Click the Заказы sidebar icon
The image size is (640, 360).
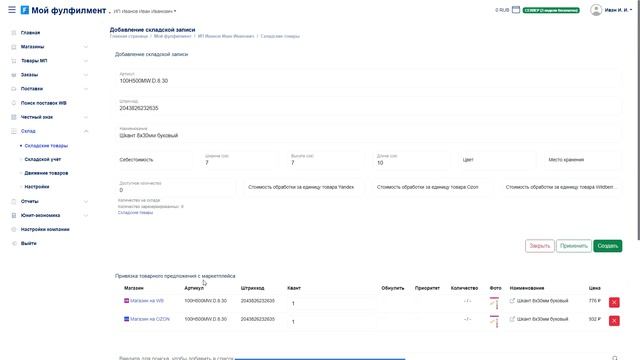pyautogui.click(x=13, y=75)
